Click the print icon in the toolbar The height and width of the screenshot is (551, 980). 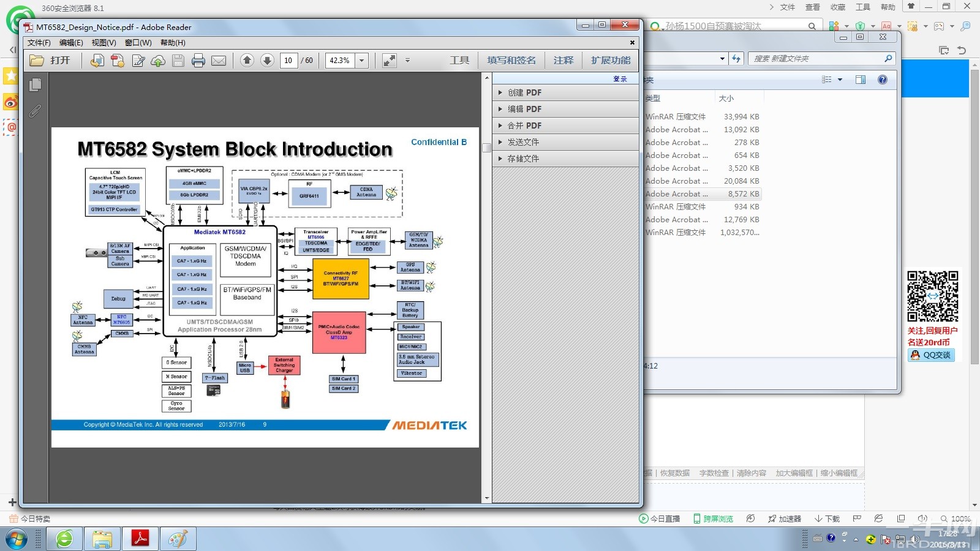point(198,61)
